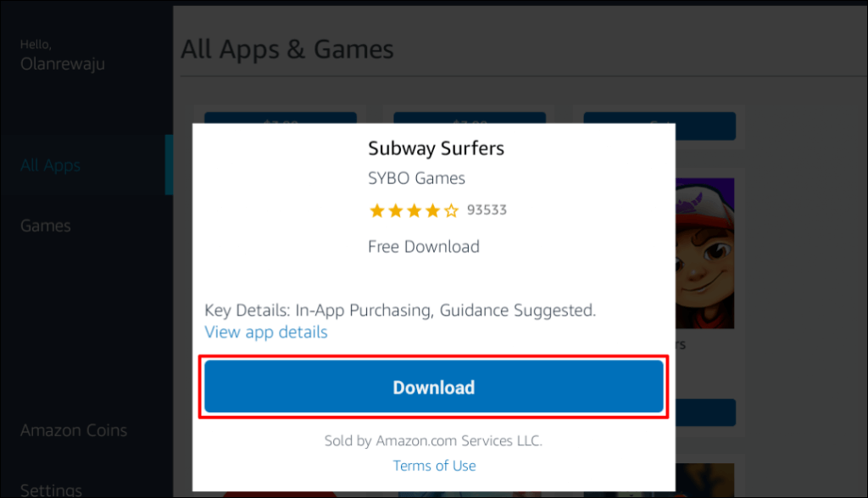
Task: Open Settings in the sidebar
Action: click(x=51, y=490)
